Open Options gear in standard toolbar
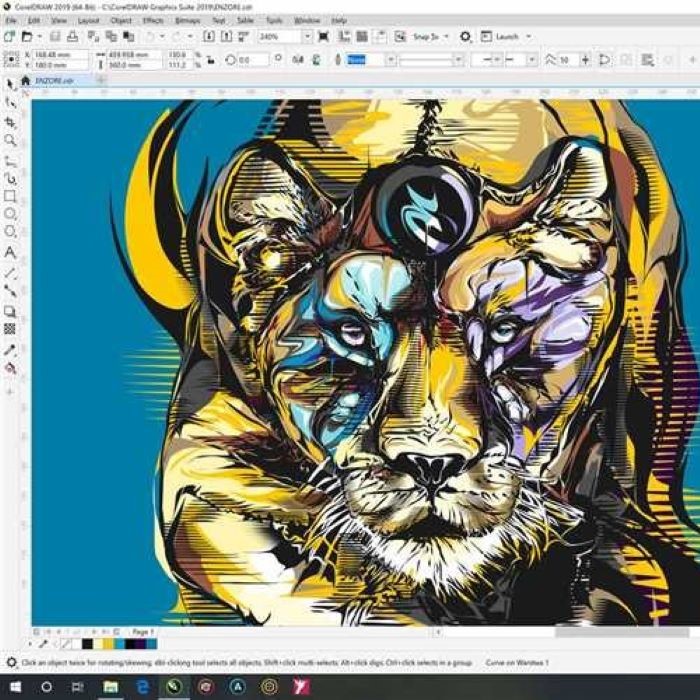700x700 pixels. coord(465,37)
